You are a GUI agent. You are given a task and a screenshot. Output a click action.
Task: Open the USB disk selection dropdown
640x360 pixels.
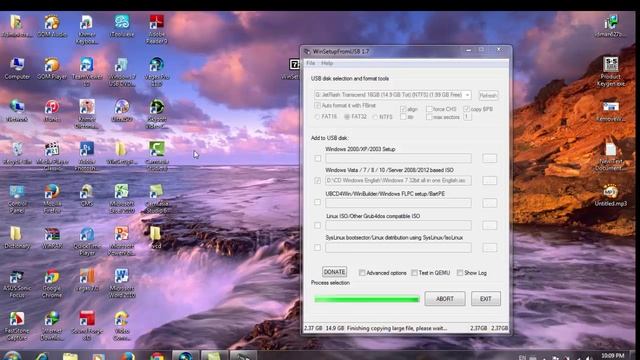[x=393, y=95]
